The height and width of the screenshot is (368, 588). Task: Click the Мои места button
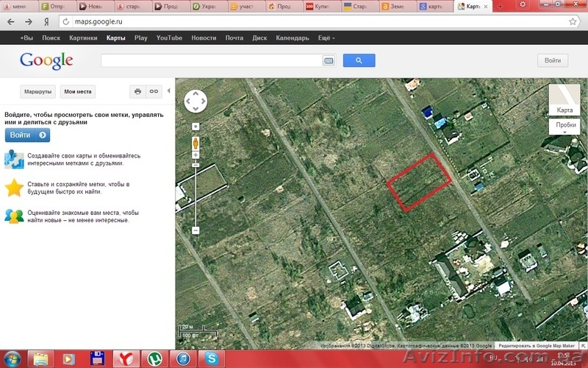pos(78,92)
